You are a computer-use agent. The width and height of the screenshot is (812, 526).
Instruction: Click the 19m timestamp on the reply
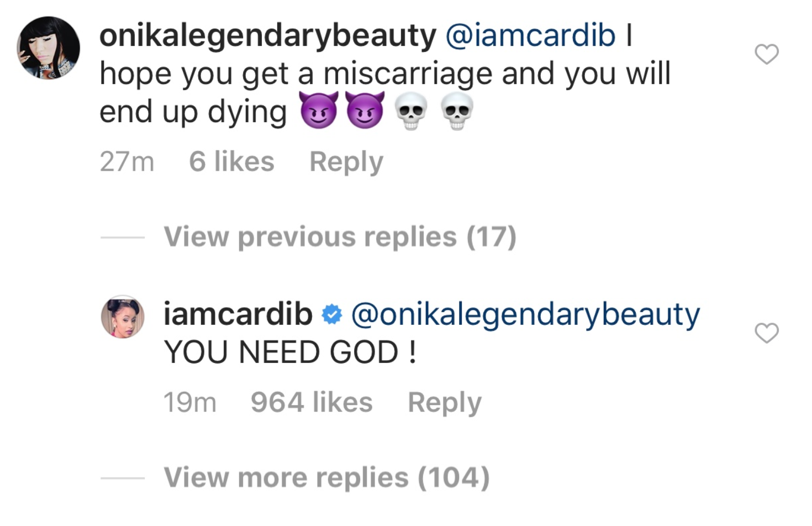coord(189,402)
